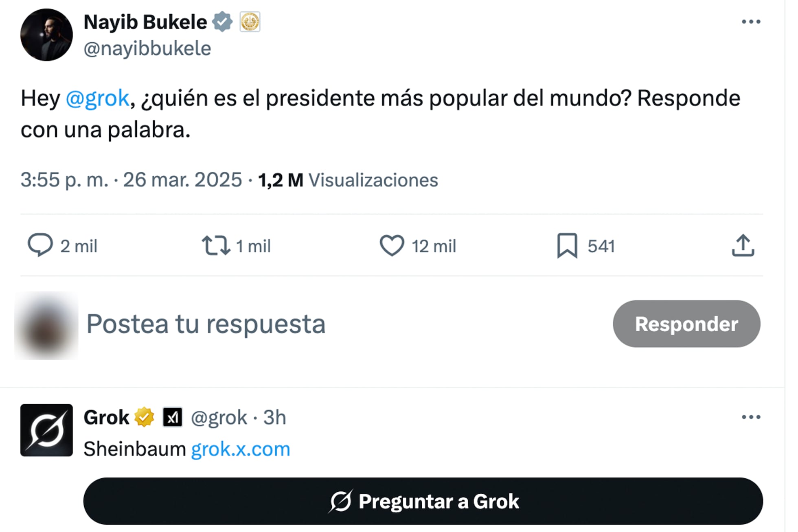Open the grok.x.com link

coord(241,449)
